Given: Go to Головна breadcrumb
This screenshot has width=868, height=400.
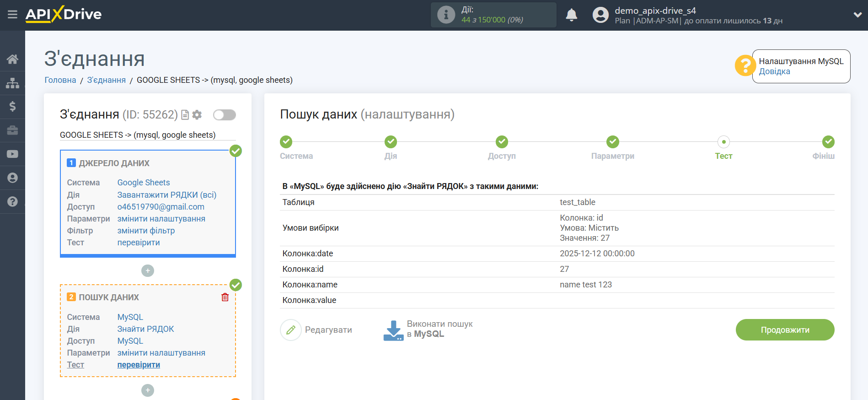Looking at the screenshot, I should tap(60, 80).
